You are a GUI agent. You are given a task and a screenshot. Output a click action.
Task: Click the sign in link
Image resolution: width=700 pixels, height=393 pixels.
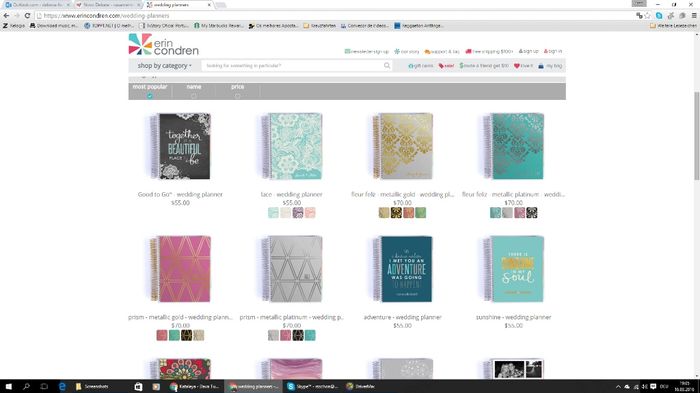(x=553, y=51)
